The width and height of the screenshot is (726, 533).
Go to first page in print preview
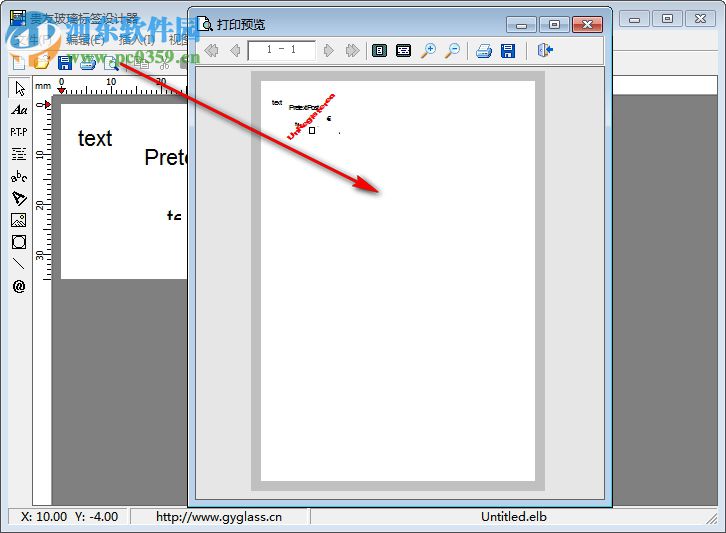pyautogui.click(x=212, y=50)
